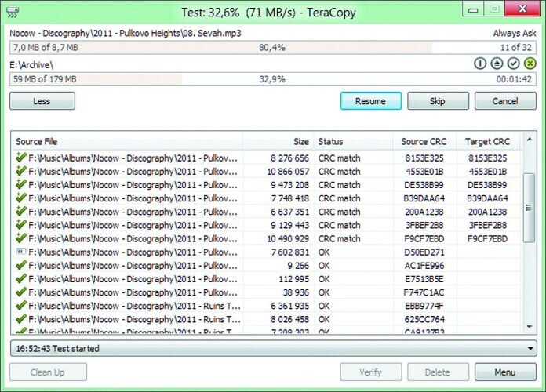Open the Menu button

coord(505,372)
